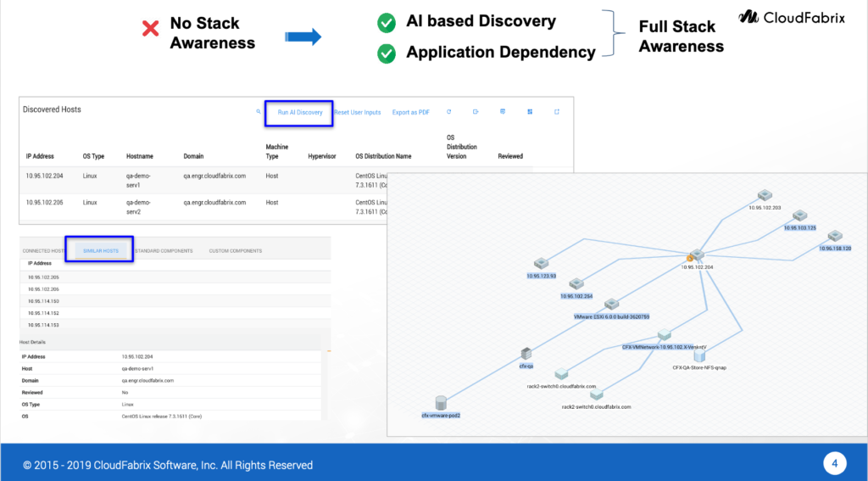The height and width of the screenshot is (481, 868).
Task: Open hosts panel in new window icon
Action: 557,112
